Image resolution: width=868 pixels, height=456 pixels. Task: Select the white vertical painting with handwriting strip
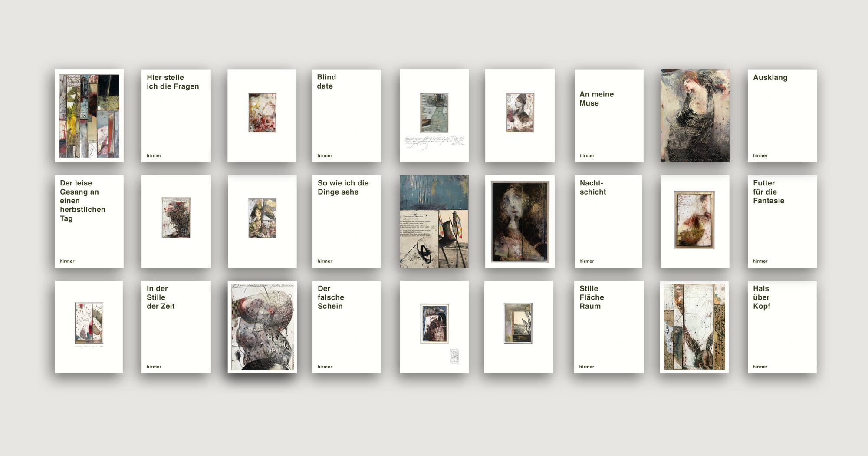(x=694, y=327)
